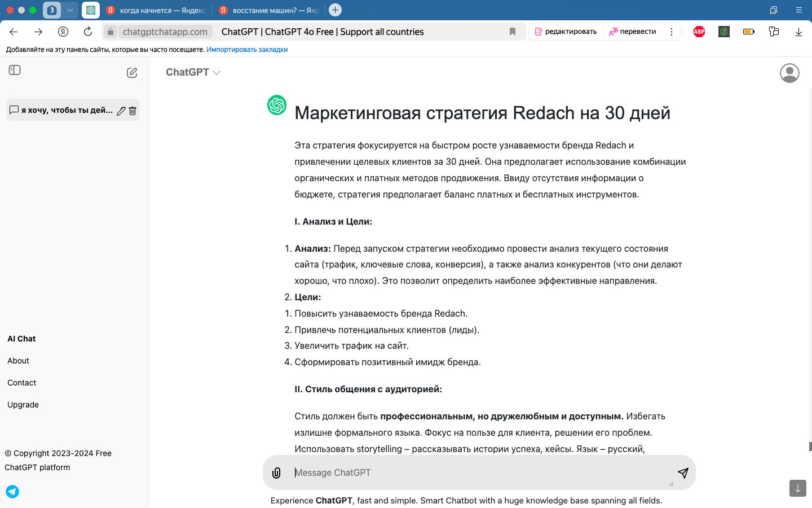Viewport: 812px width, 508px height.
Task: Delete the chat with the trash icon
Action: [x=133, y=111]
